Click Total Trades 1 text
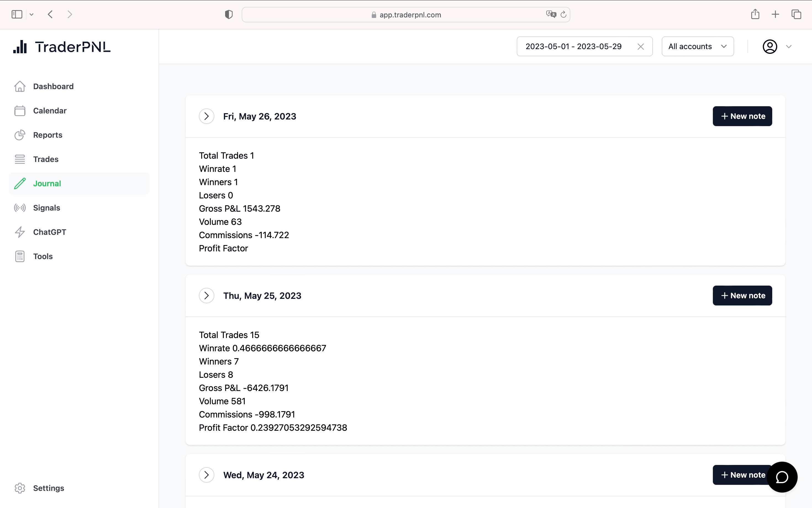Viewport: 812px width, 508px height. tap(226, 156)
